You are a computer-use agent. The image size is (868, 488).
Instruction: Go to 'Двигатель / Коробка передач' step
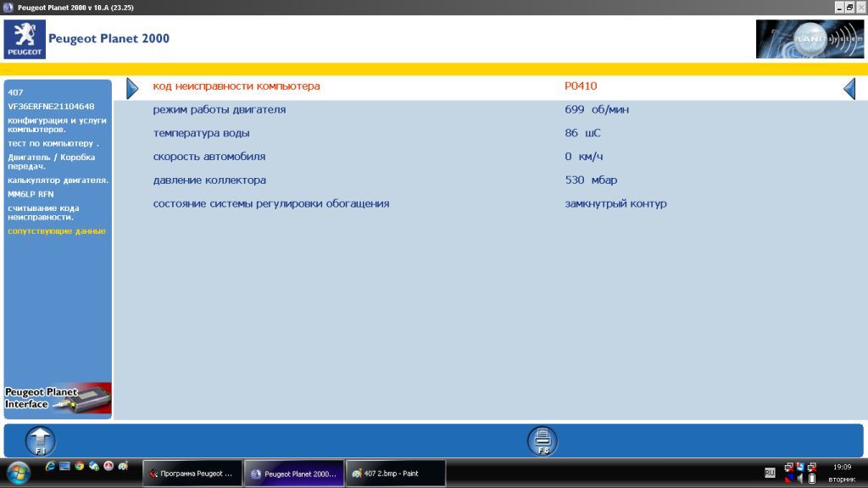pos(52,162)
